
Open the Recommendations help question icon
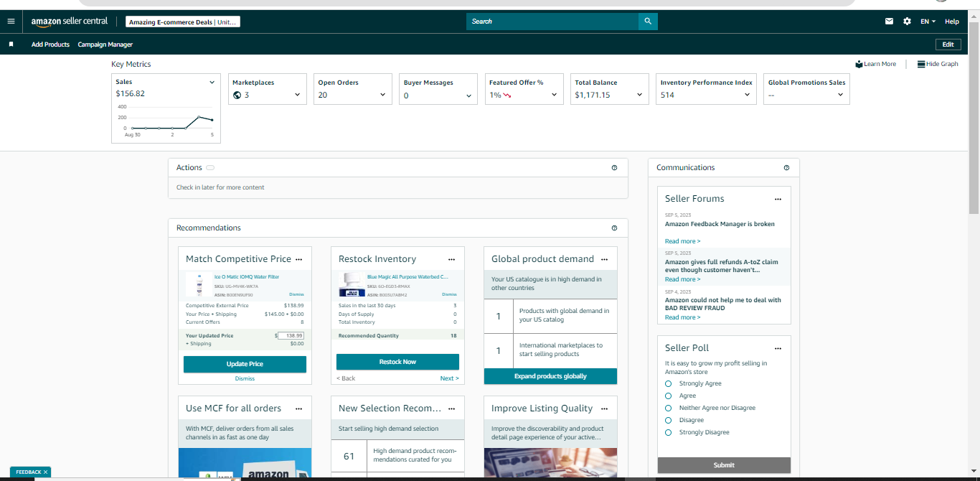point(614,228)
